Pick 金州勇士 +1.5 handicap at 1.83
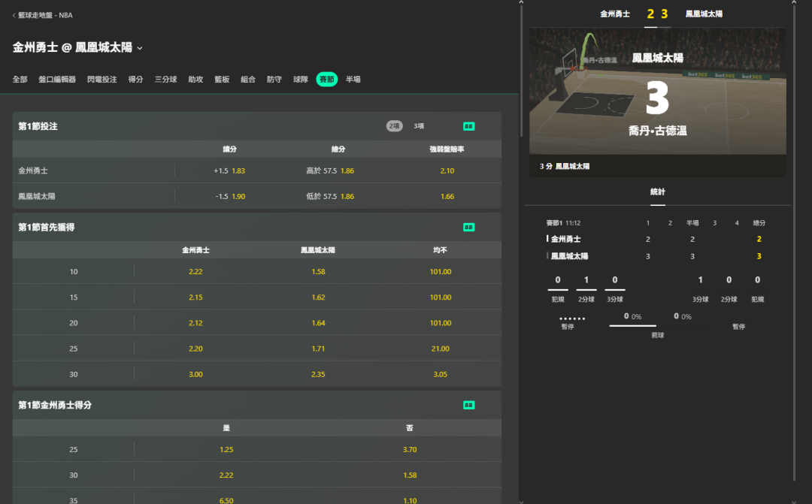This screenshot has height=504, width=812. [230, 171]
